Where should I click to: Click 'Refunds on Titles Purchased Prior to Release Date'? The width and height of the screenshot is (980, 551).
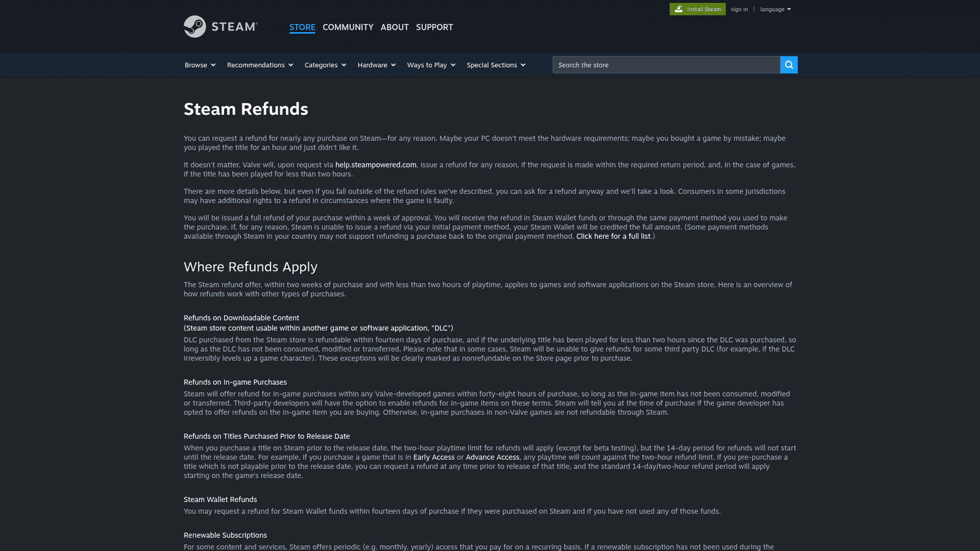(x=267, y=436)
